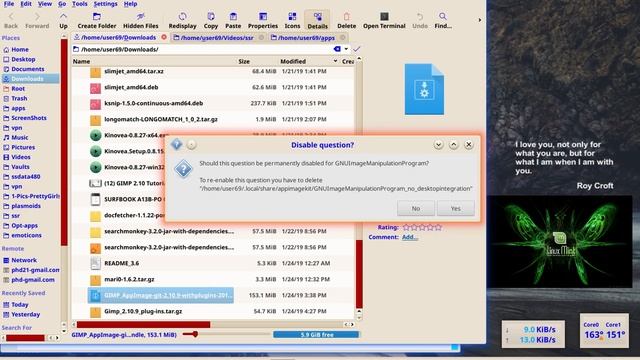This screenshot has height=360, width=640.
Task: Confirm location with the checkmark button
Action: point(357,49)
